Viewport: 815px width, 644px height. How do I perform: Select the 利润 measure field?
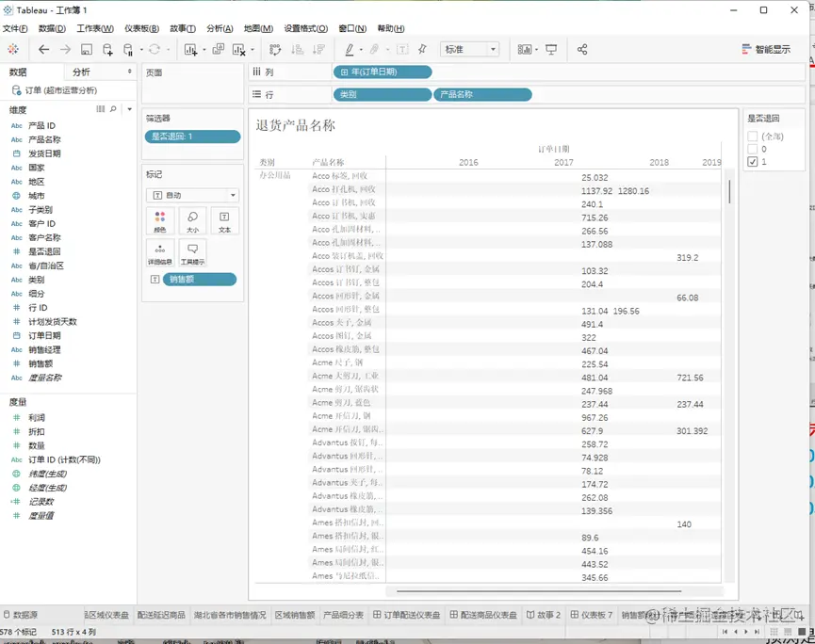(37, 417)
